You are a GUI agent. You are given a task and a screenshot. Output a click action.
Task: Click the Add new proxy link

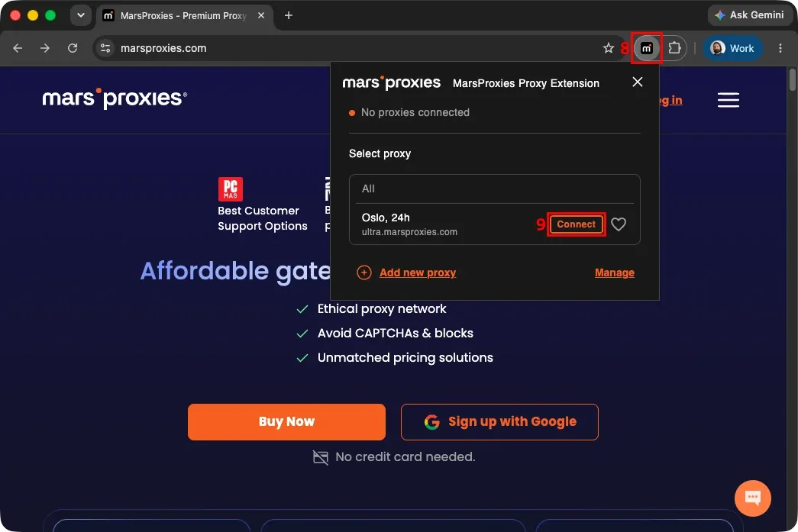[x=417, y=272]
